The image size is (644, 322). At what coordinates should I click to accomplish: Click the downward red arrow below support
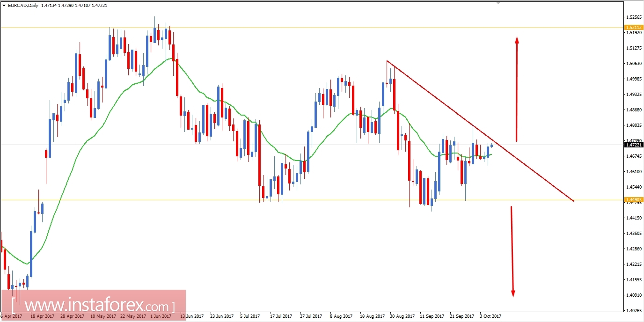(512, 253)
